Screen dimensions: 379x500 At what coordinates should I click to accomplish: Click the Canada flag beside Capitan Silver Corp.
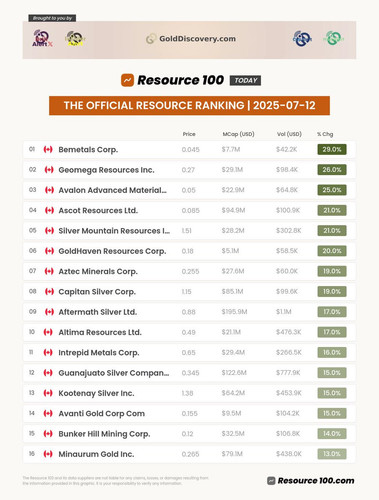[49, 292]
